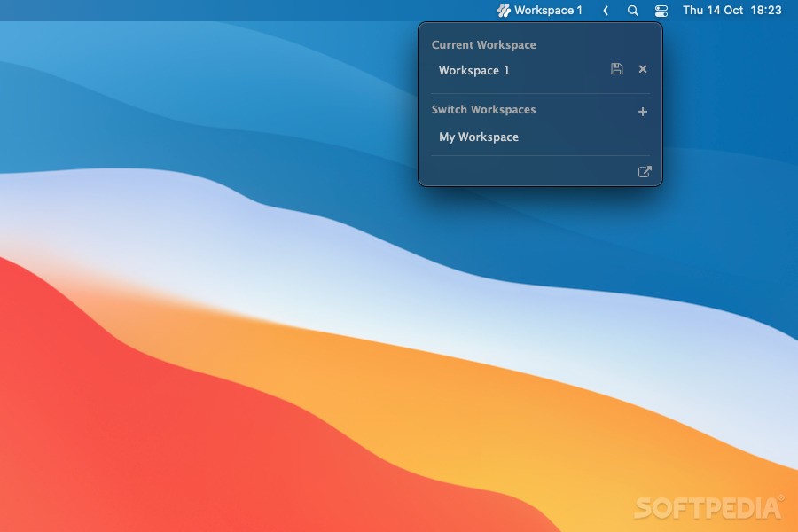
Task: Open Control Center from menu bar
Action: [661, 10]
